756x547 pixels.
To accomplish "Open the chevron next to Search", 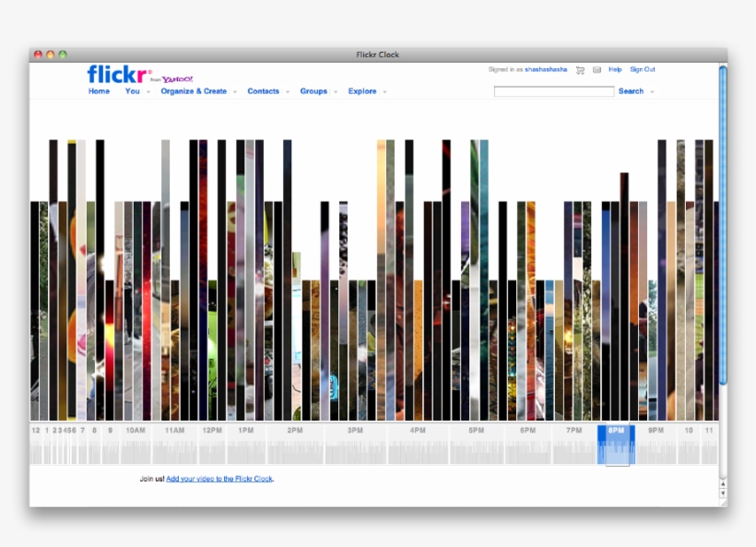I will point(652,91).
